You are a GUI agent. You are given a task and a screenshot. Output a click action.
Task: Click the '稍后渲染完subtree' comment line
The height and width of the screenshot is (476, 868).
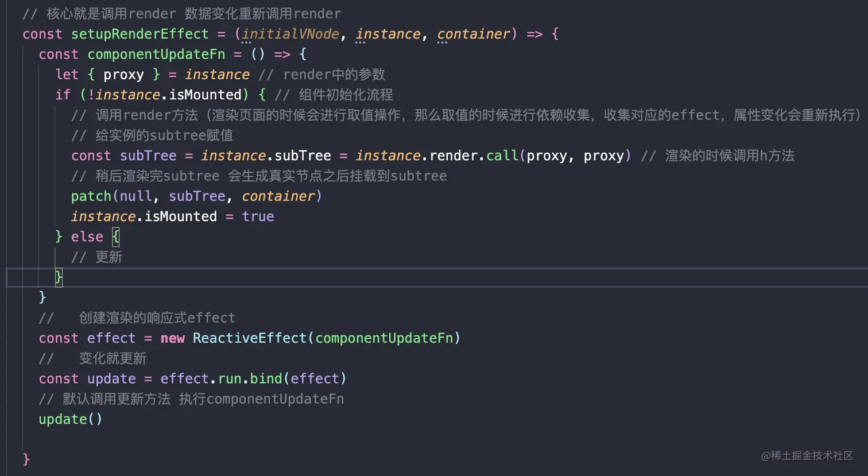tap(259, 176)
